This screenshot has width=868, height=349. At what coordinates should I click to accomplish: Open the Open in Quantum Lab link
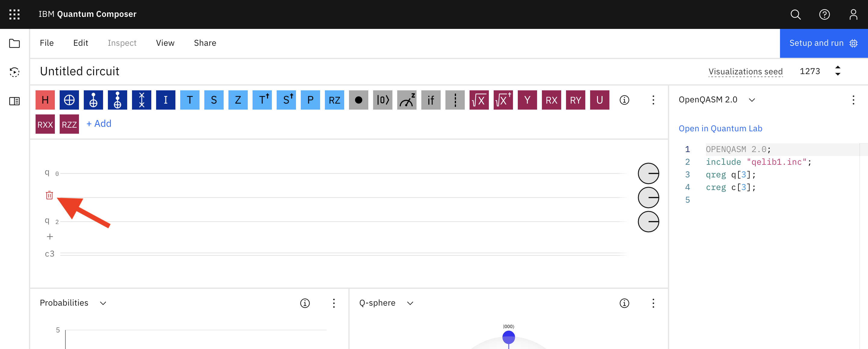[x=720, y=129]
